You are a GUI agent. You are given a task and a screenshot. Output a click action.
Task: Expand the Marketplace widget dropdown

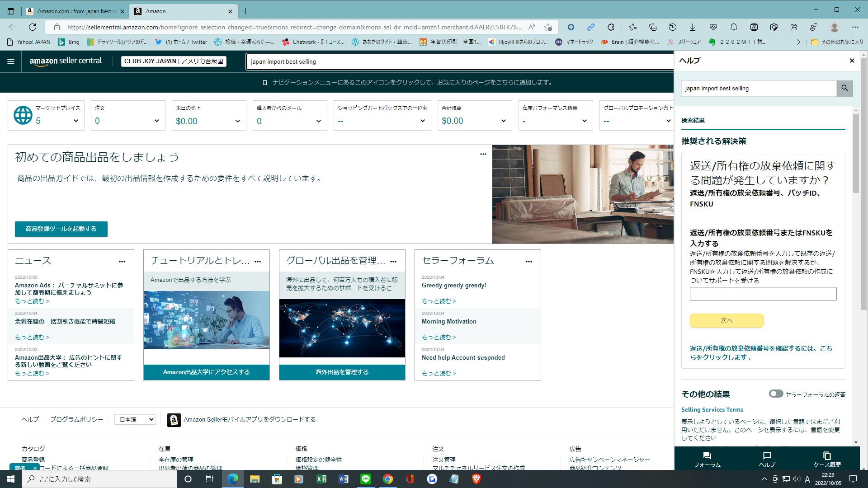(75, 121)
